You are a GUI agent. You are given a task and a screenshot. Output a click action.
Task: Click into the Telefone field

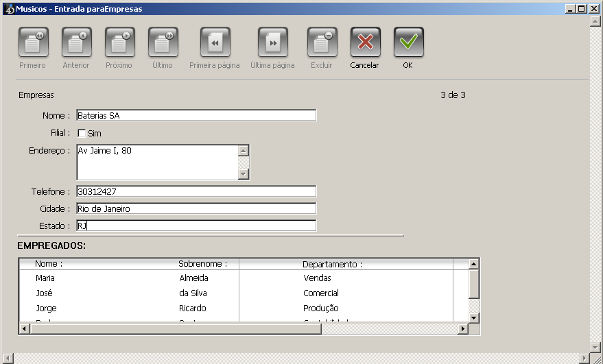coord(196,192)
